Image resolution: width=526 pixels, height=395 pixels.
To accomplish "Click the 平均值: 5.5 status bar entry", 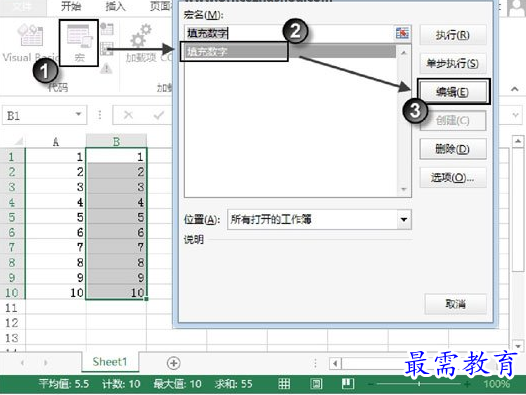I will click(64, 384).
